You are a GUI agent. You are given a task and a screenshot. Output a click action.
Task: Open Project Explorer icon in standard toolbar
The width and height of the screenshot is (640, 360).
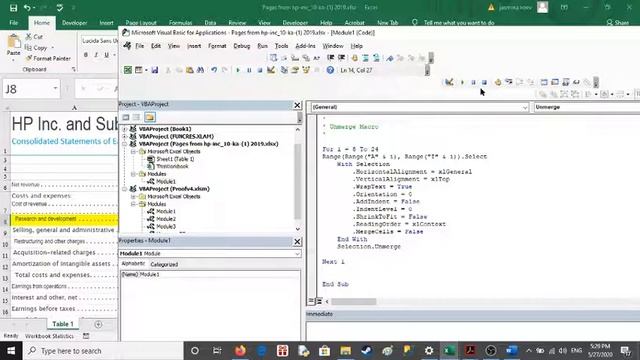tap(284, 70)
